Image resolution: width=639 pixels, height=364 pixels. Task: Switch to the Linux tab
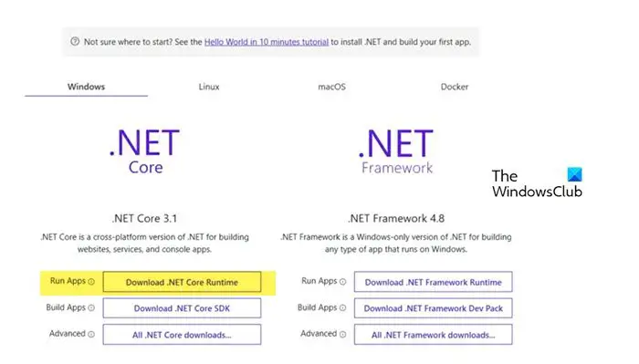209,87
